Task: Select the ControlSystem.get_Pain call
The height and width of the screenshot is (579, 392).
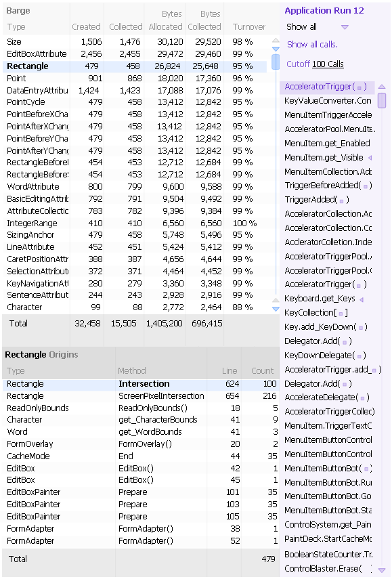Action: [328, 525]
